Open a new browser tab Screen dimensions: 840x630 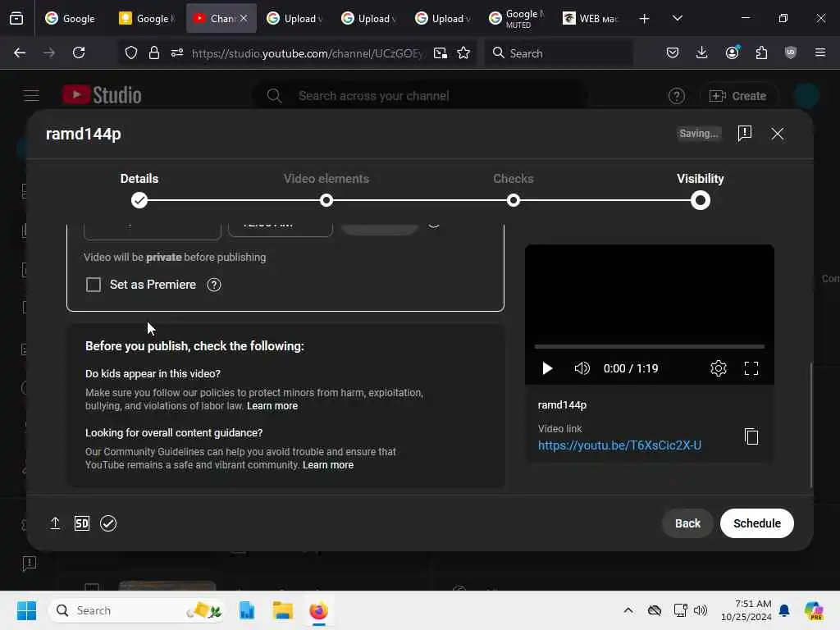644,18
